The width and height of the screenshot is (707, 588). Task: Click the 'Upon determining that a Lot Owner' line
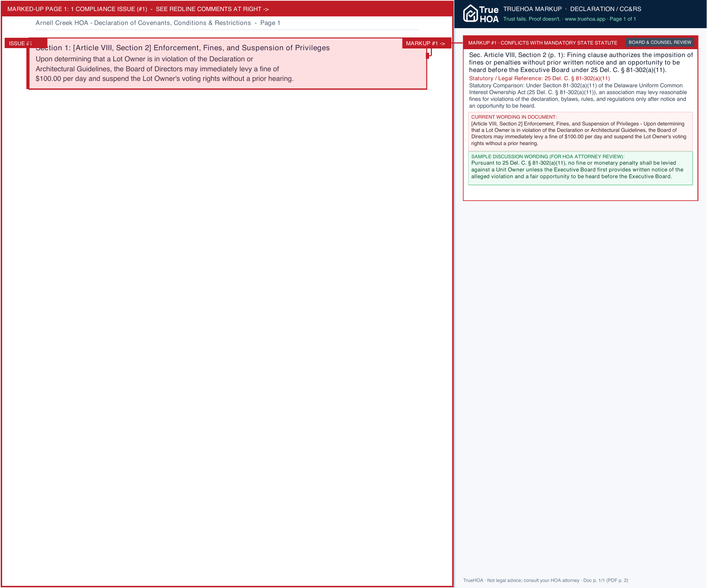click(144, 59)
